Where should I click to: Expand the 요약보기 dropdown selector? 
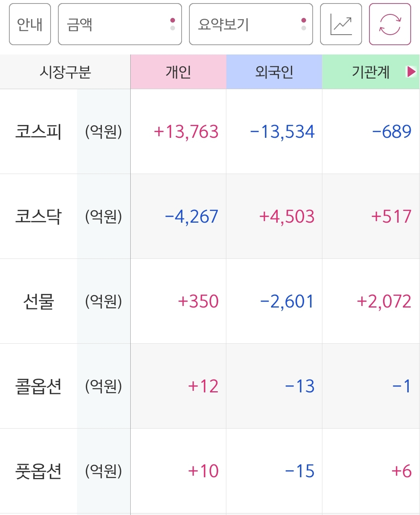(x=251, y=24)
